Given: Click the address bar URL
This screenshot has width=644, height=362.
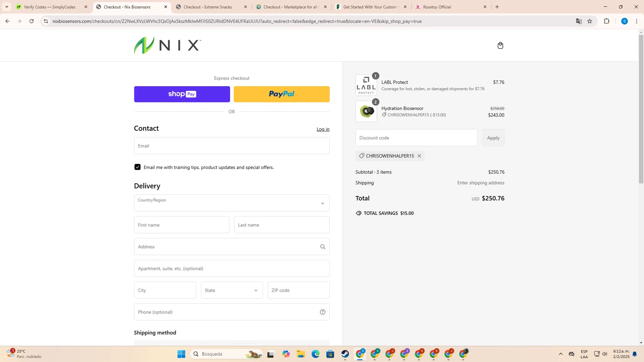Looking at the screenshot, I should click(x=237, y=21).
